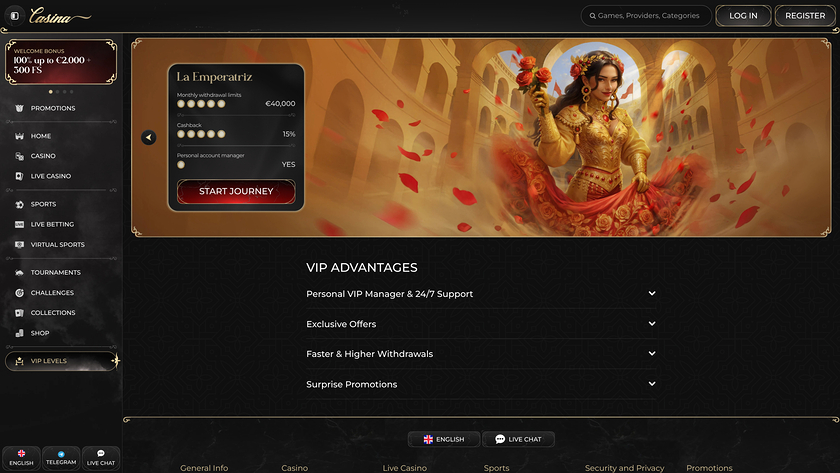The width and height of the screenshot is (840, 473).
Task: Open Sports from the sidebar
Action: click(x=43, y=204)
